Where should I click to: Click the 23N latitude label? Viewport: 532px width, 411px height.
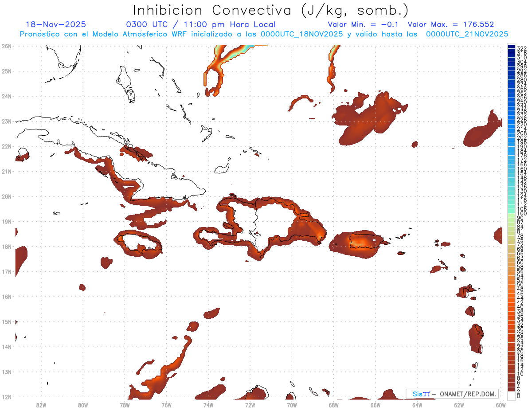(7, 121)
